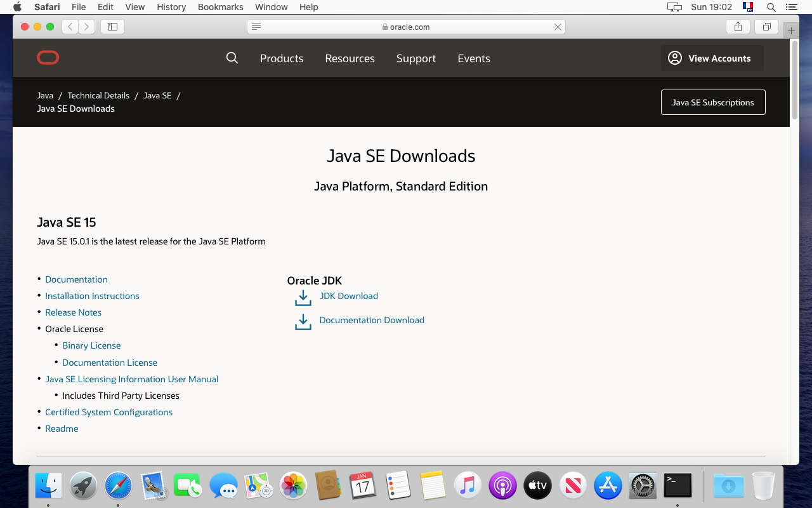This screenshot has width=812, height=508.
Task: Open Notification Center list icon
Action: [791, 7]
